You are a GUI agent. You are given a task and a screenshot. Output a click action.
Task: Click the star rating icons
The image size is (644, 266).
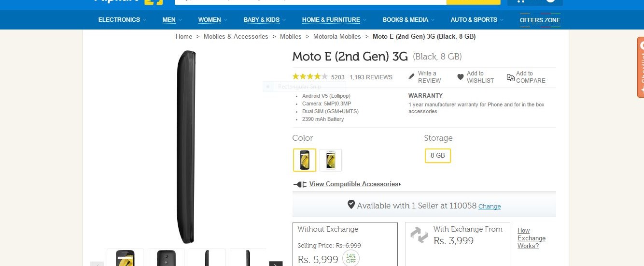point(310,76)
